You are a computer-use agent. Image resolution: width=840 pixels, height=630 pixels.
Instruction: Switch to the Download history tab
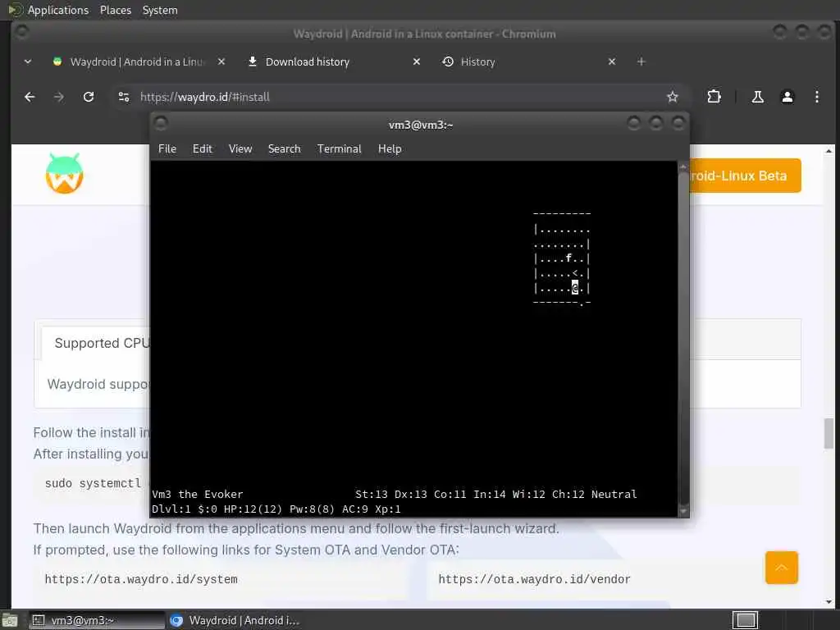pos(332,62)
